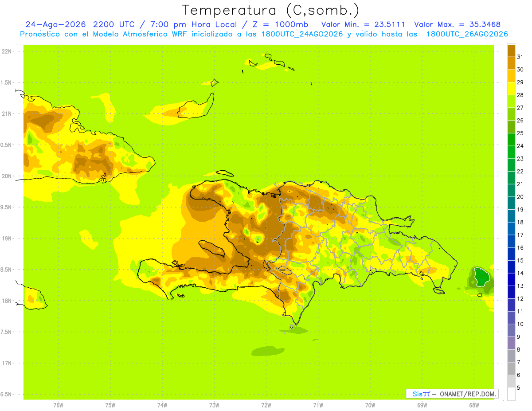The height and width of the screenshot is (411, 532).
Task: Click colorbar value label 8
Action: pos(518,349)
